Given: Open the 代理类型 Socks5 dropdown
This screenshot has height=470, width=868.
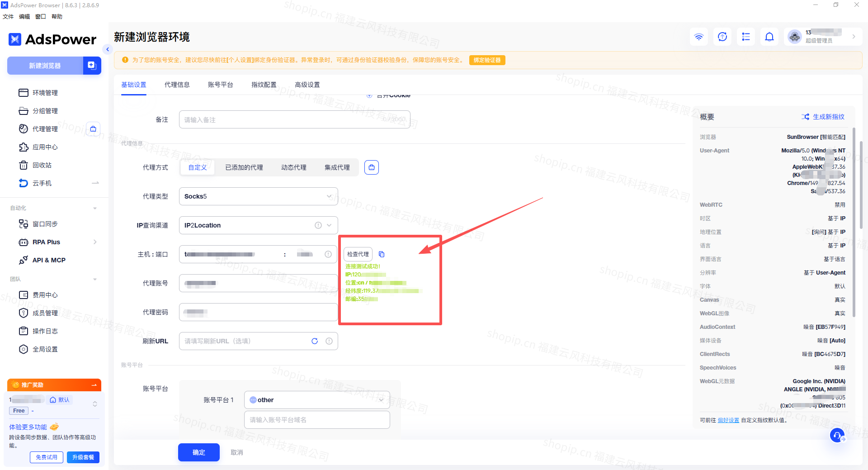Looking at the screenshot, I should click(258, 196).
